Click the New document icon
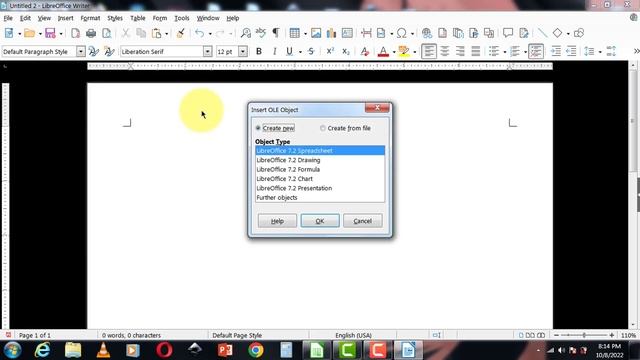The width and height of the screenshot is (640, 360). coord(9,33)
